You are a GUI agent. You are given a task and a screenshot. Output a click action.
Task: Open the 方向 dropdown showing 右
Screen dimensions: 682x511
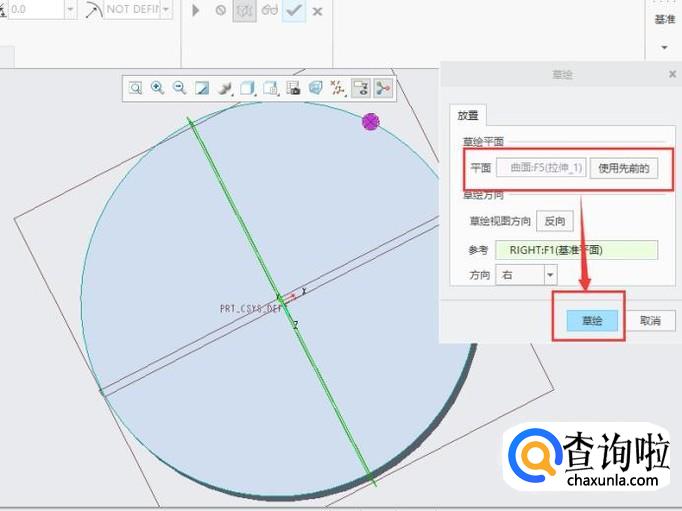coord(526,275)
